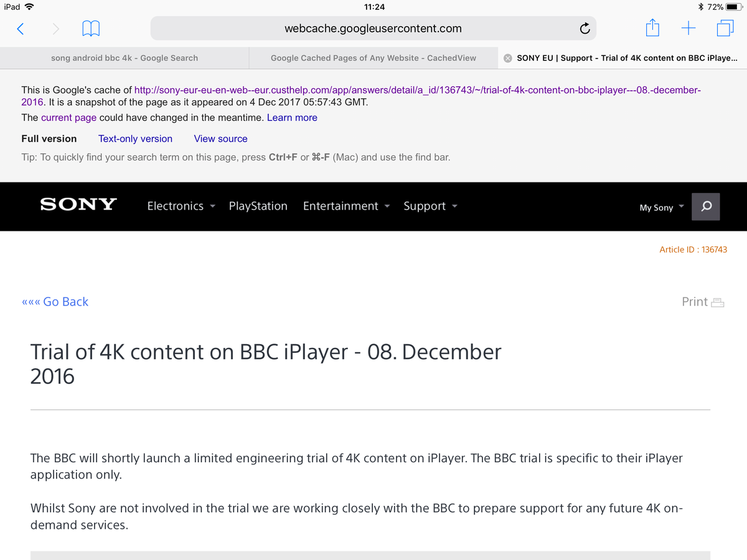Print the article

(703, 302)
